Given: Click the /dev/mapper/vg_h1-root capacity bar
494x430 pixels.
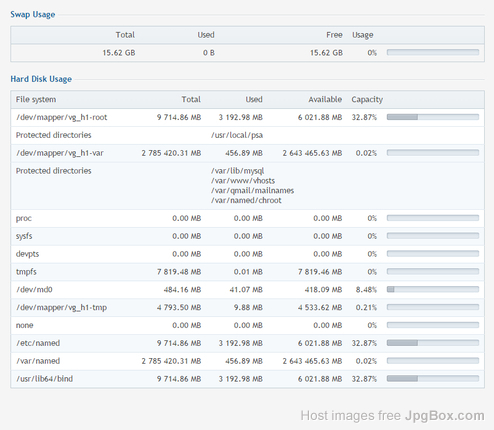Looking at the screenshot, I should click(433, 117).
